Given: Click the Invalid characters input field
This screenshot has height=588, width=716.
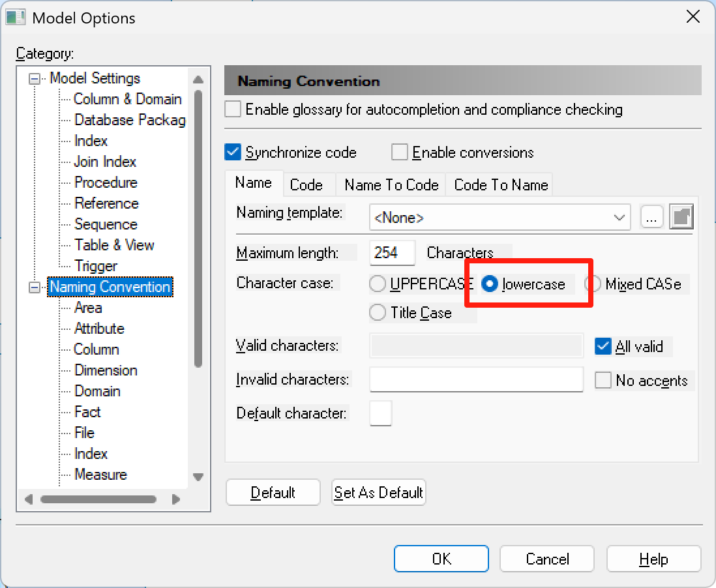Looking at the screenshot, I should [x=476, y=379].
